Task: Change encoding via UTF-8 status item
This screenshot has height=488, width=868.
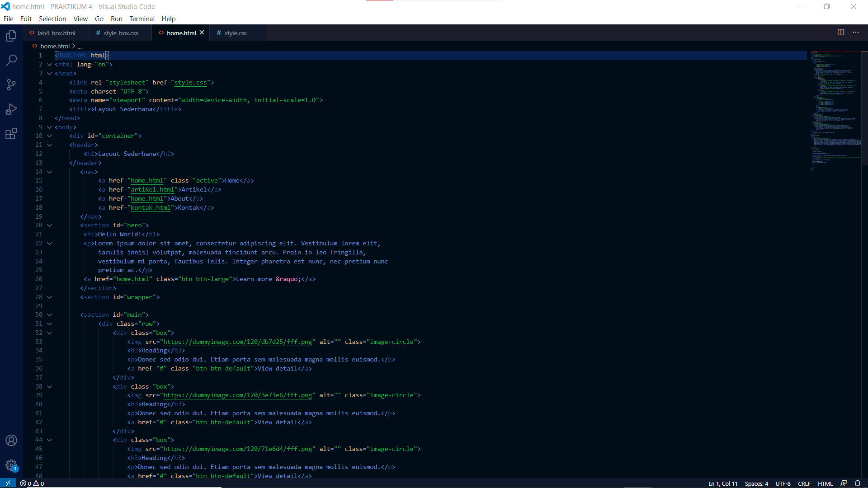Action: [x=783, y=483]
